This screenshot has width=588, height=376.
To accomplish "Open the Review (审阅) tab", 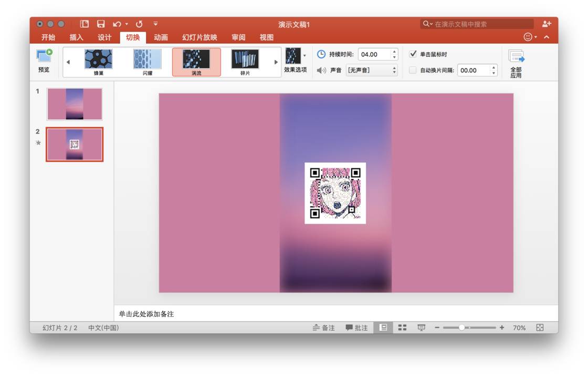I will pos(238,37).
